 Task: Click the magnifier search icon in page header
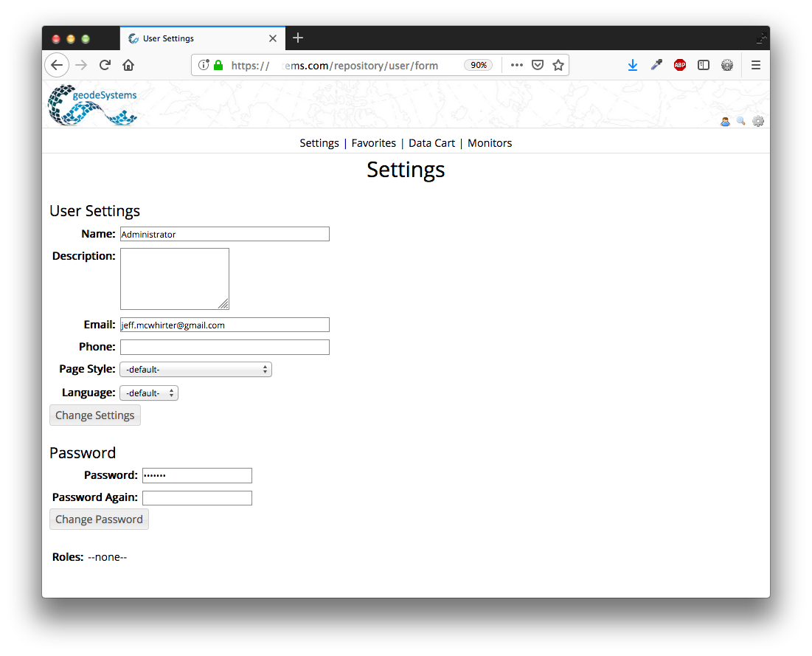click(741, 121)
